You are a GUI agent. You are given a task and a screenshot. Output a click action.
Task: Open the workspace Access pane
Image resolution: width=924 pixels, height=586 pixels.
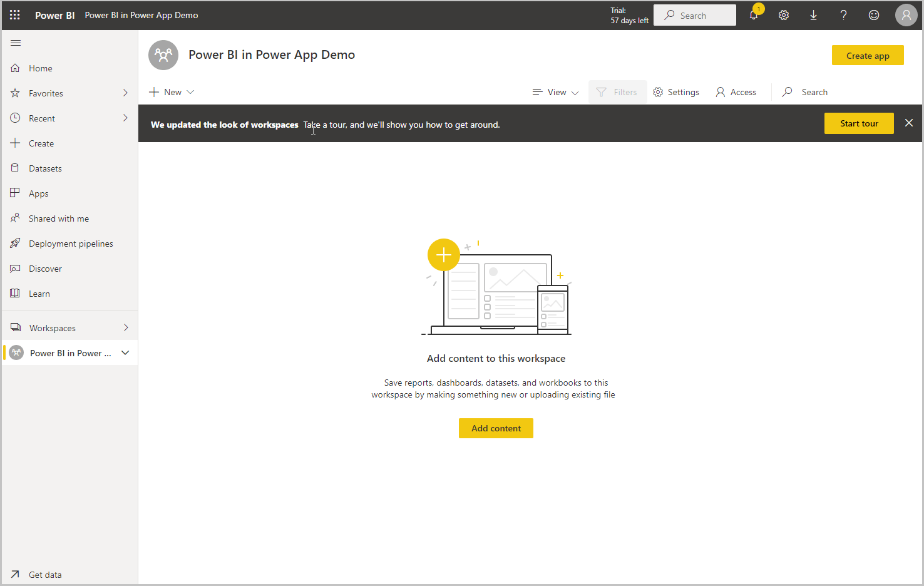(x=736, y=92)
